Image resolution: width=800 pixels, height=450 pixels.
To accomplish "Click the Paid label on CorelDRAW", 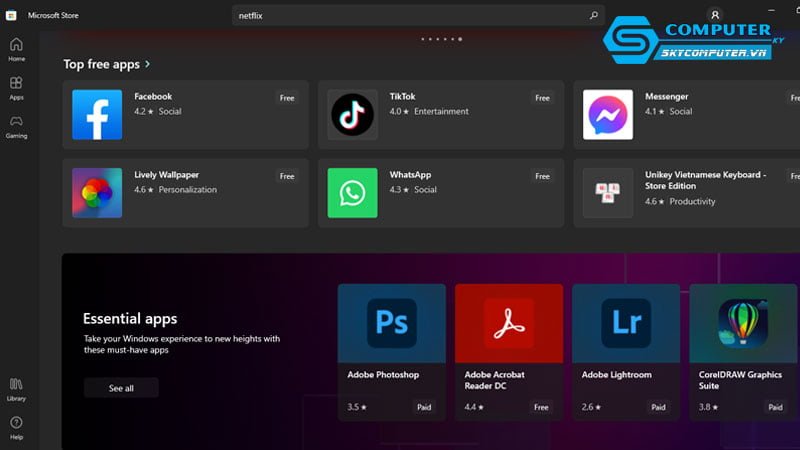I will tap(776, 407).
